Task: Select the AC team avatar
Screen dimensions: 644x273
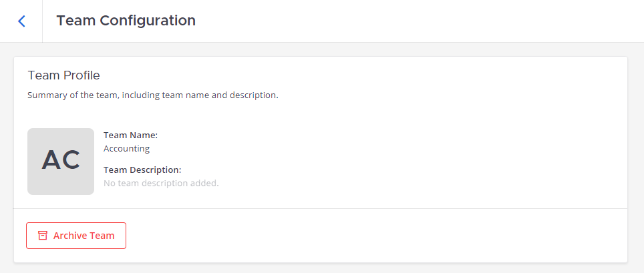Action: point(61,162)
